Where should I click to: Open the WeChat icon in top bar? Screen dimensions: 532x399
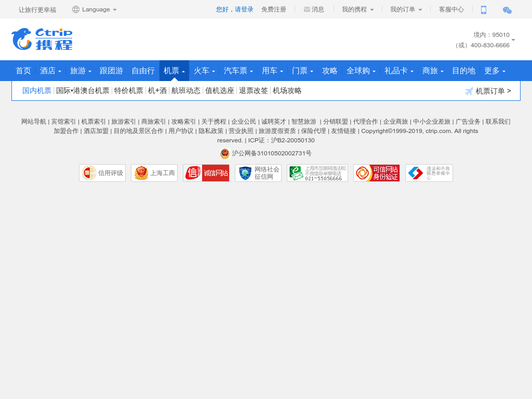(507, 10)
